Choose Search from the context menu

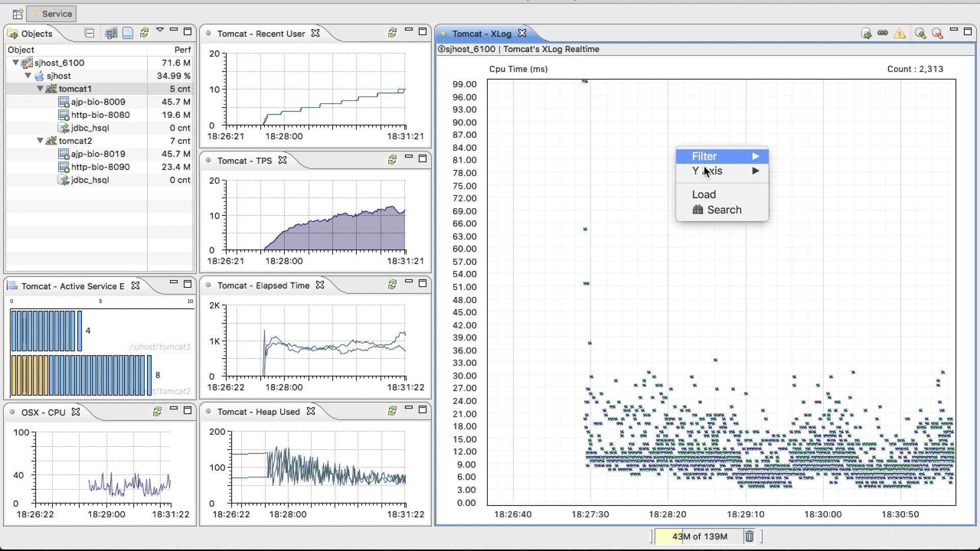[722, 210]
